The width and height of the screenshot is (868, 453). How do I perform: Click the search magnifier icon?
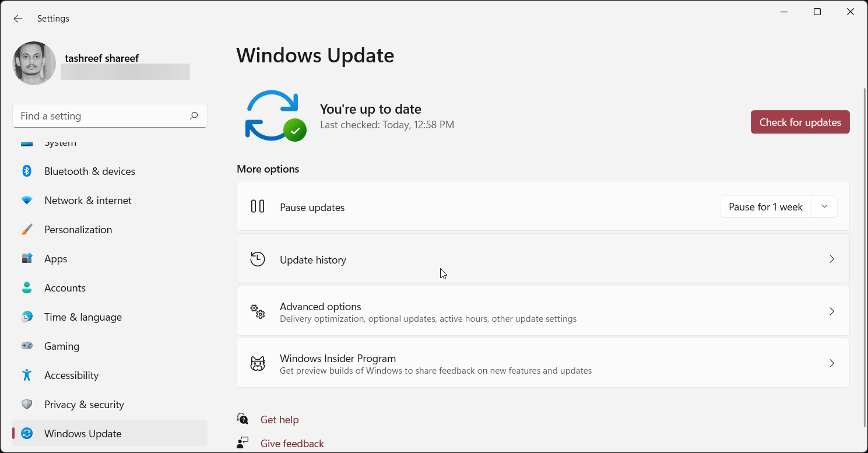click(x=194, y=116)
